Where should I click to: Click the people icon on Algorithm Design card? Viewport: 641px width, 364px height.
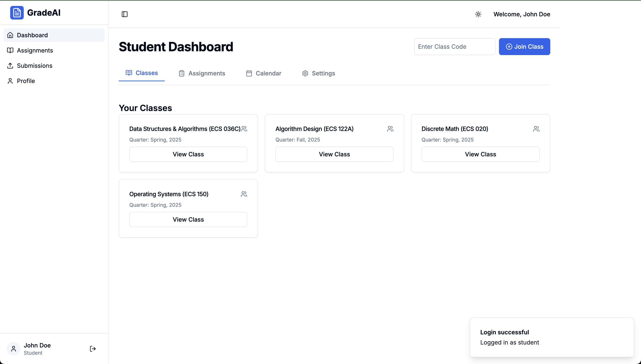[x=390, y=129]
